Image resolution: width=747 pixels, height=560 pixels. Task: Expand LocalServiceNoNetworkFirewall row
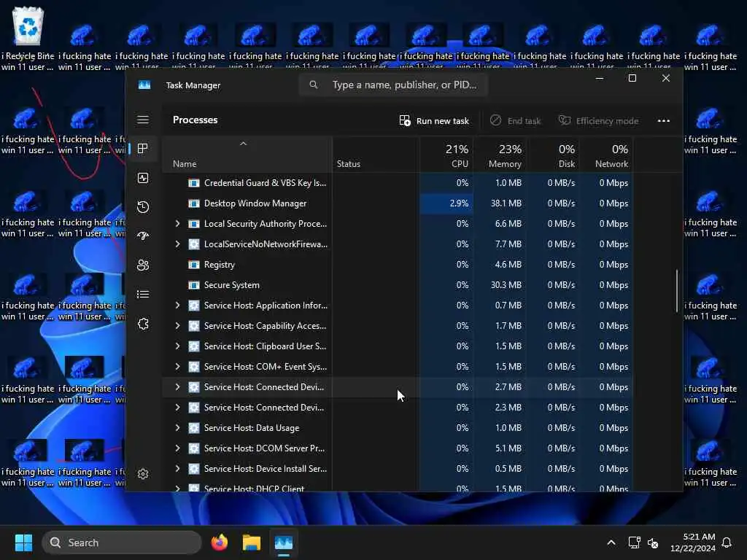tap(177, 244)
